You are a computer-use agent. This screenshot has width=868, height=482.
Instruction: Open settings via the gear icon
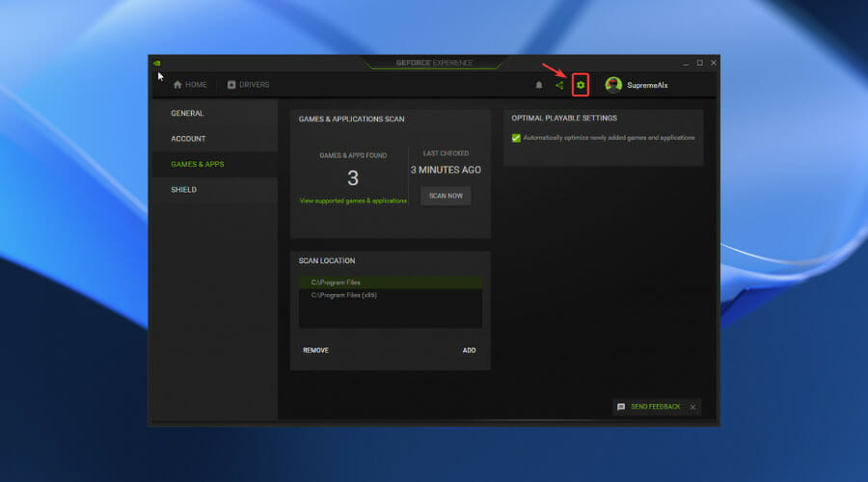(x=581, y=85)
